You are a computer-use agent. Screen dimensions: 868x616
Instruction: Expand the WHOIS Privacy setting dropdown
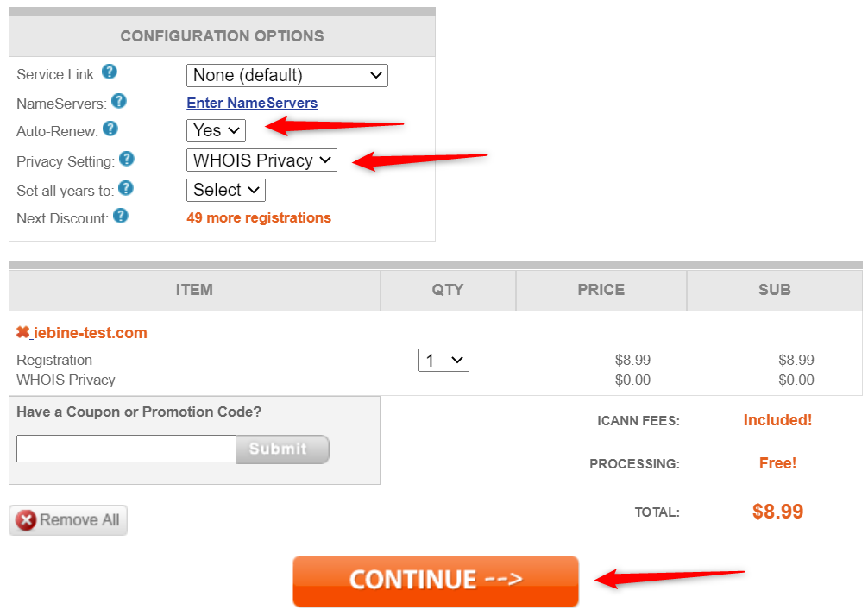tap(261, 160)
